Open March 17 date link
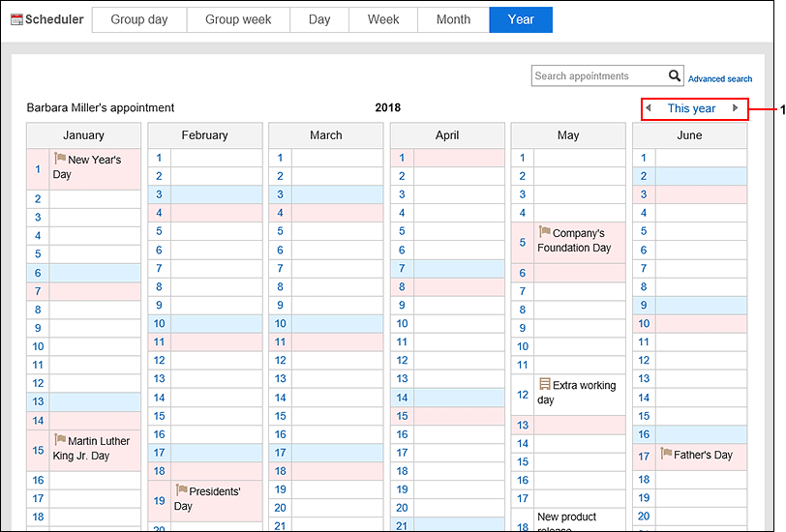786x532 pixels. pos(280,453)
